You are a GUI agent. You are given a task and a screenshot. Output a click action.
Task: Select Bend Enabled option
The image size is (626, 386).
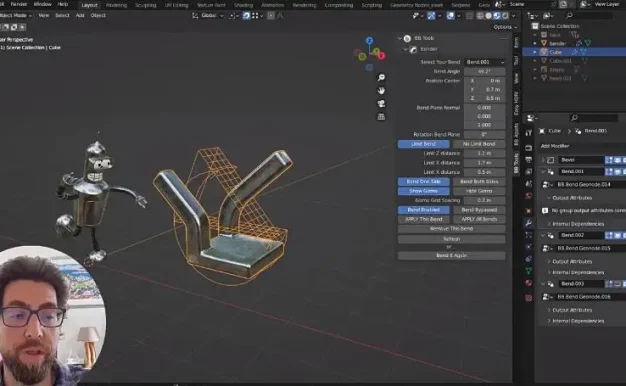[x=424, y=210]
